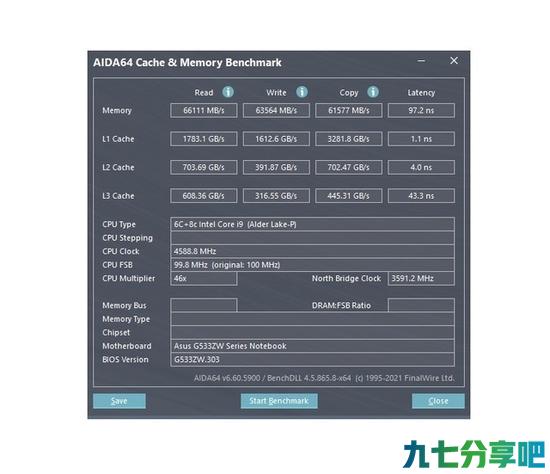Image resolution: width=550 pixels, height=474 pixels.
Task: Click the L1 Cache Copy value box
Action: 349,139
